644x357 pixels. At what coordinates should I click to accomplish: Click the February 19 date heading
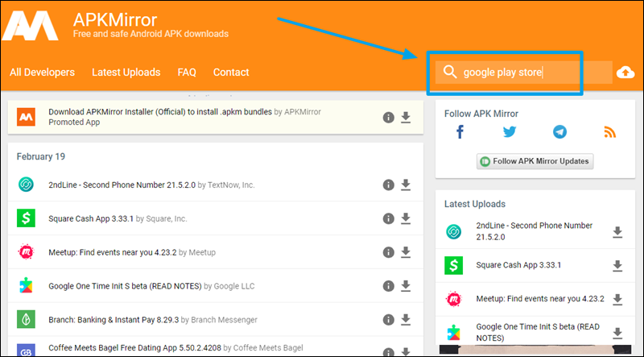coord(41,156)
